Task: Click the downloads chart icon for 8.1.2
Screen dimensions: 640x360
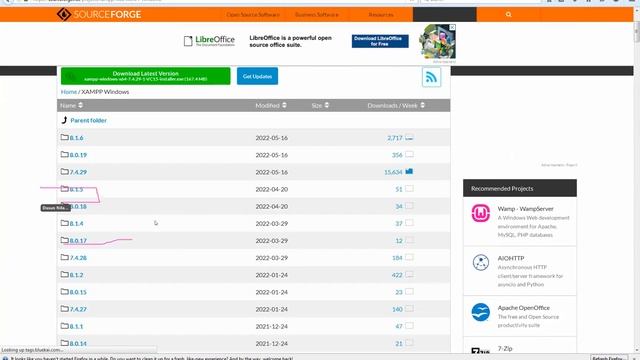Action: (x=409, y=274)
